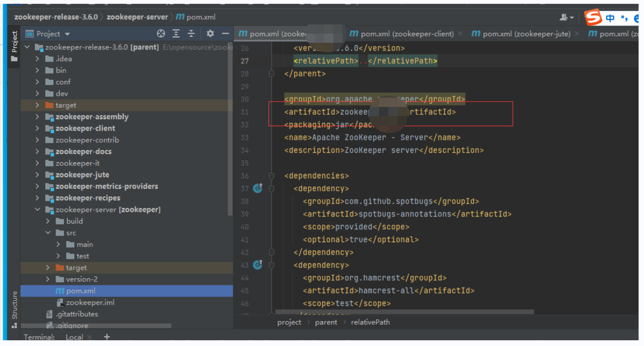The image size is (644, 346).
Task: Click the relativePath breadcrumb below the editor
Action: 370,322
